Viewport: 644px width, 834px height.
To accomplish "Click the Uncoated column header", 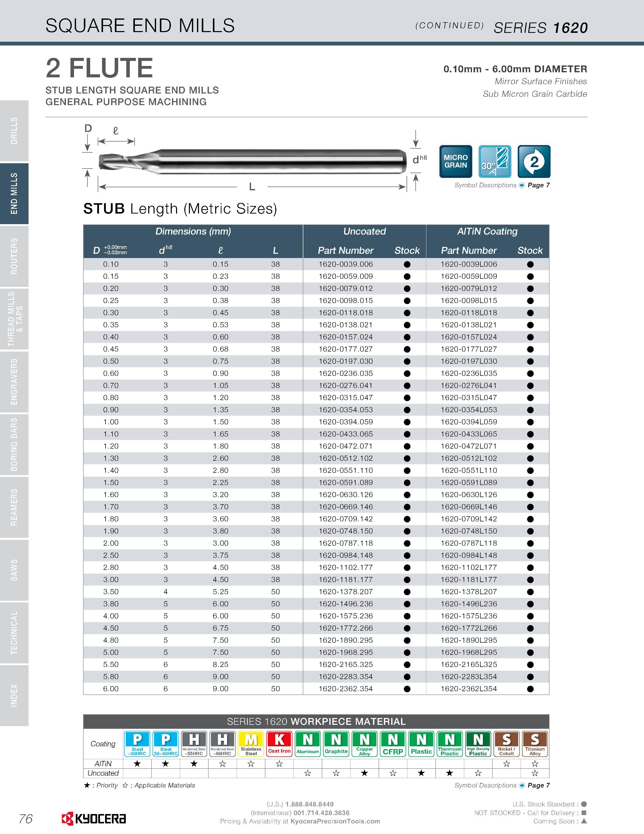I will pos(364,231).
